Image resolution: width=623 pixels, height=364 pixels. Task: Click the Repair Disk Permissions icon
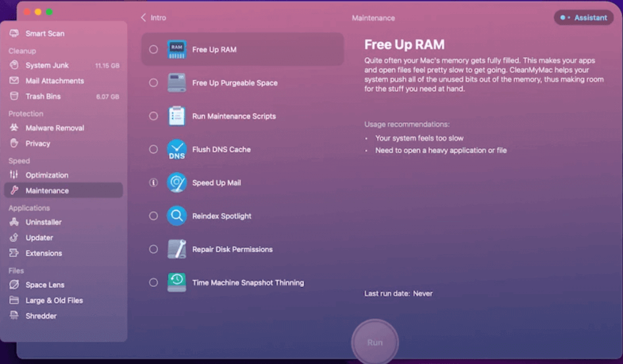177,249
